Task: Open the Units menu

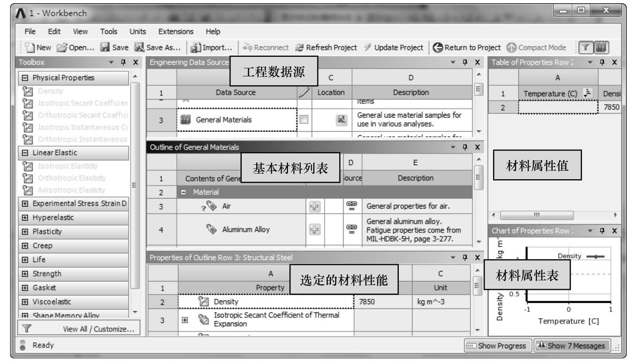Action: (138, 31)
